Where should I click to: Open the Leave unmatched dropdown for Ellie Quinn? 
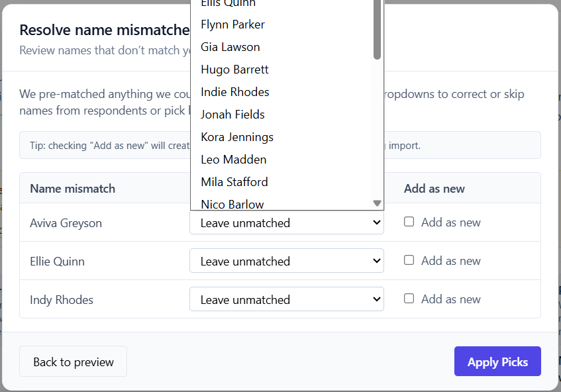coord(286,261)
